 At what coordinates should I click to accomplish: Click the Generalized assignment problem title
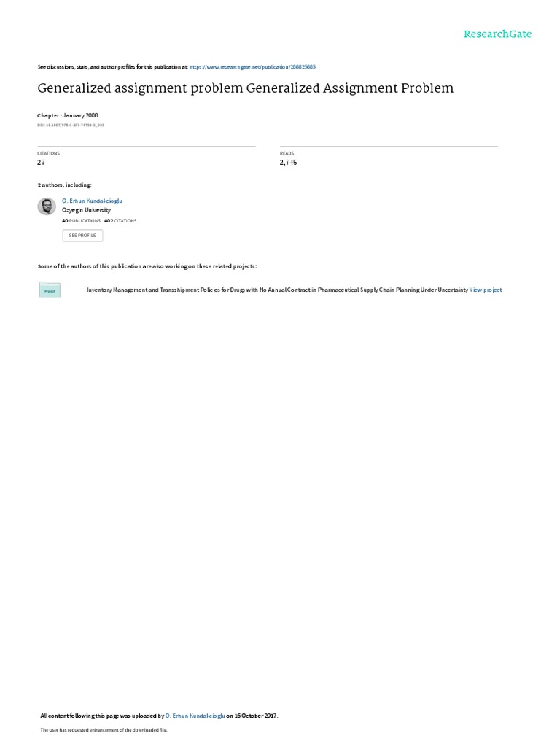245,88
